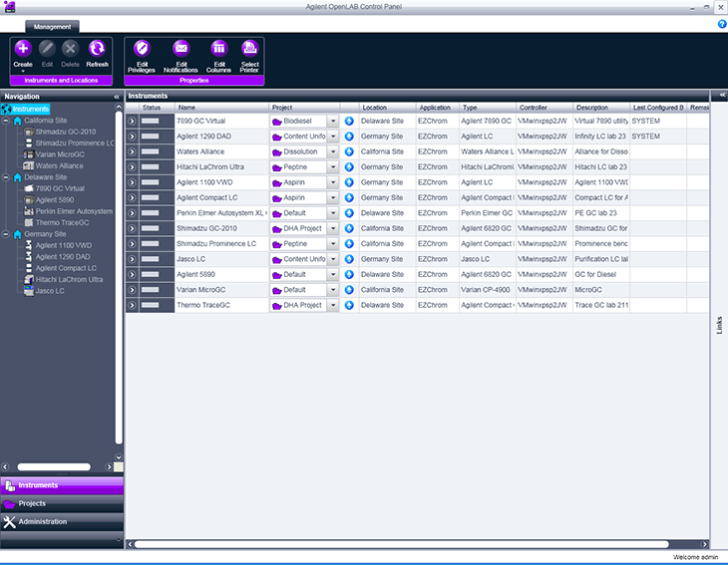Click status indicator of Jasco LC row
This screenshot has width=728, height=565.
point(151,259)
